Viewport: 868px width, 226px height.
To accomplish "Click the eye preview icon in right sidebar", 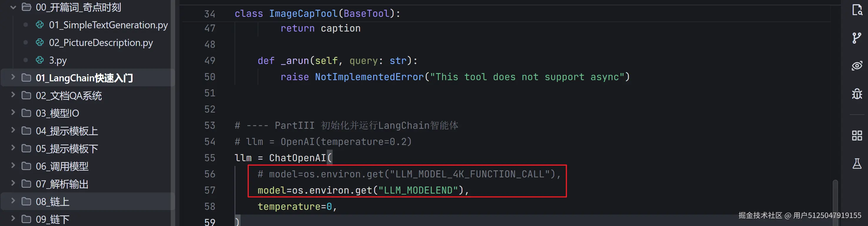I will [x=857, y=65].
